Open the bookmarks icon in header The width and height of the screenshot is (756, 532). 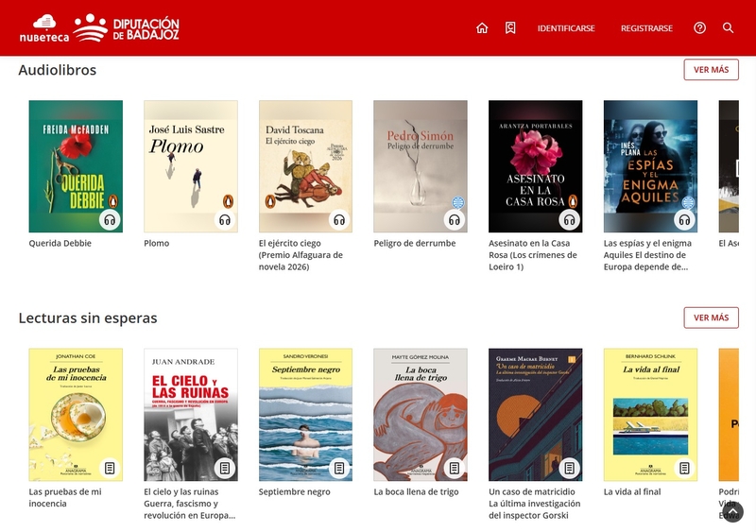click(x=510, y=28)
